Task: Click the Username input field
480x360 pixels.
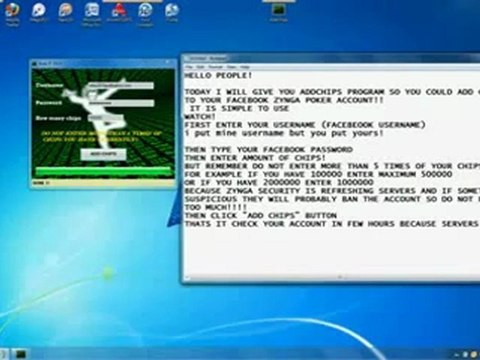Action: pos(120,85)
